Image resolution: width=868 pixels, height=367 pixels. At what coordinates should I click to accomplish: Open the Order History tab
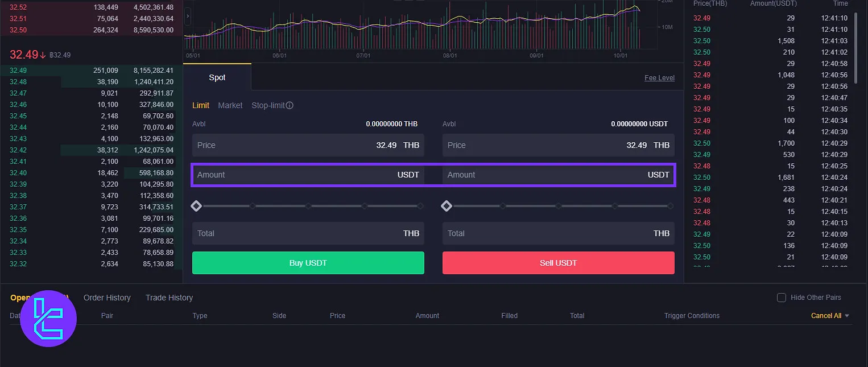107,298
